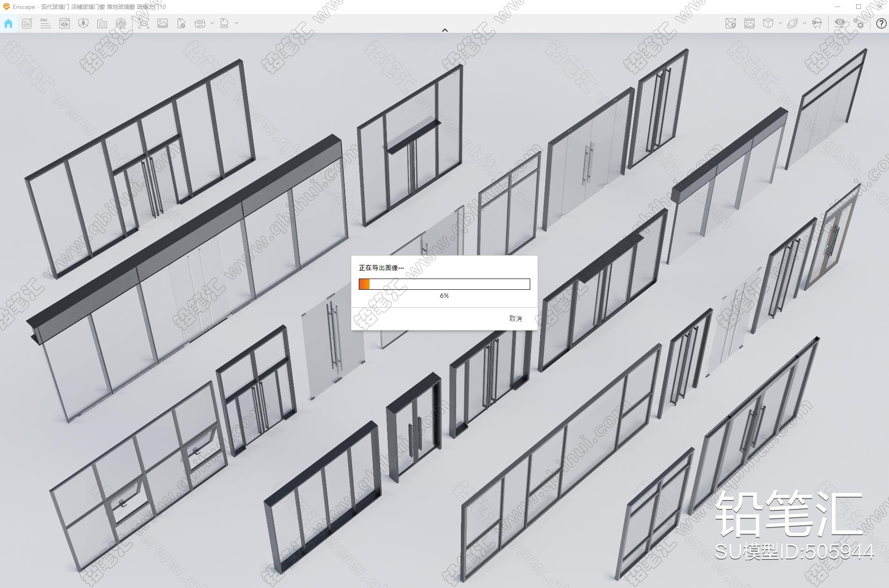Click the Upload management file icon
Image resolution: width=889 pixels, height=588 pixels.
click(x=181, y=23)
